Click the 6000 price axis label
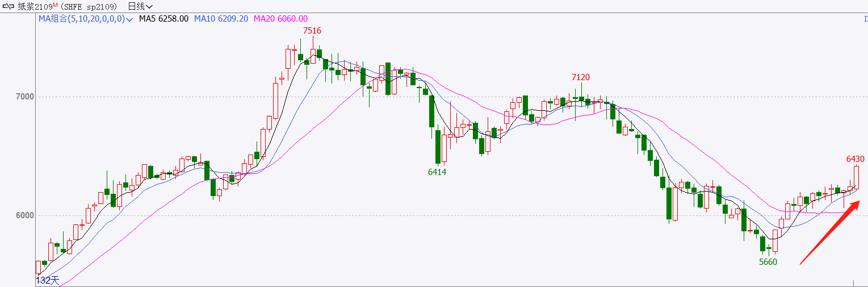This screenshot has height=287, width=868. coord(26,215)
